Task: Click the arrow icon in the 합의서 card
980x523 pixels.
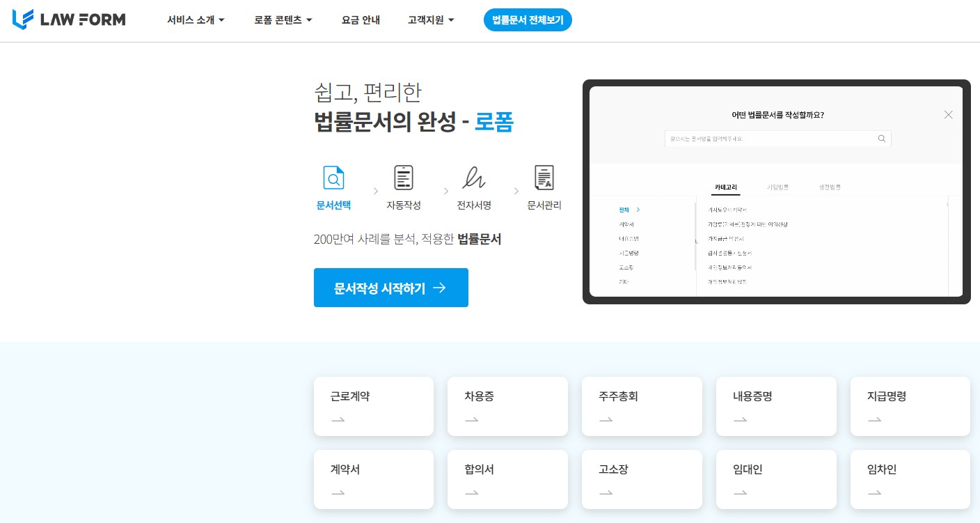Action: (x=471, y=493)
